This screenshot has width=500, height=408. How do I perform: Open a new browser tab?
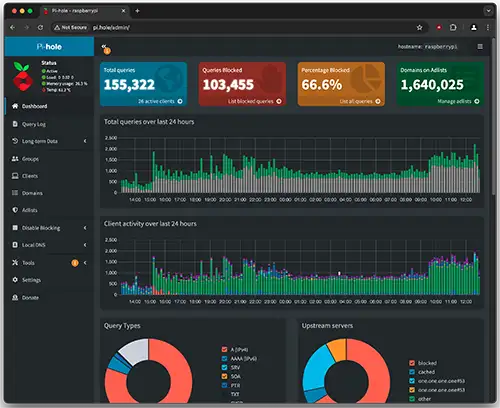(137, 11)
